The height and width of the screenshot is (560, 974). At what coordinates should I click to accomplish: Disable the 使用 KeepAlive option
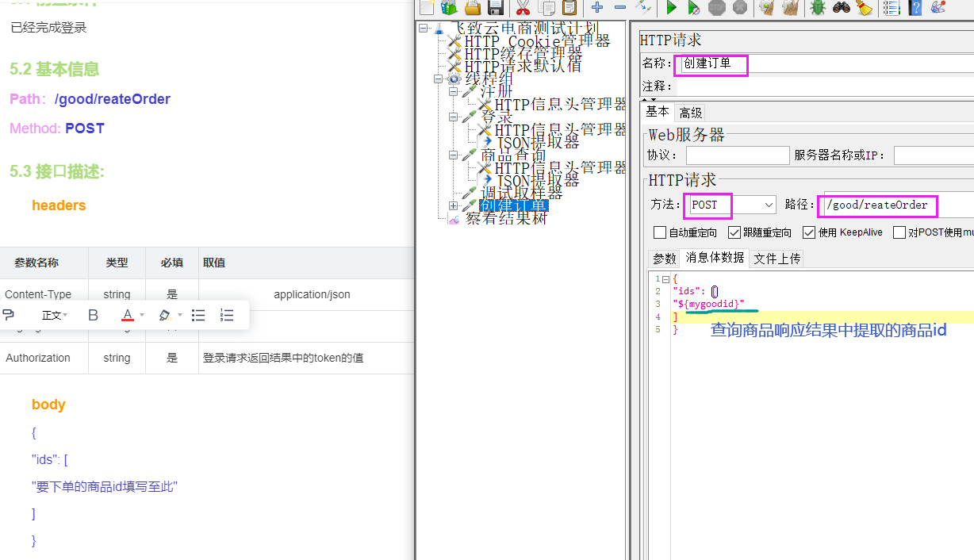tap(809, 232)
